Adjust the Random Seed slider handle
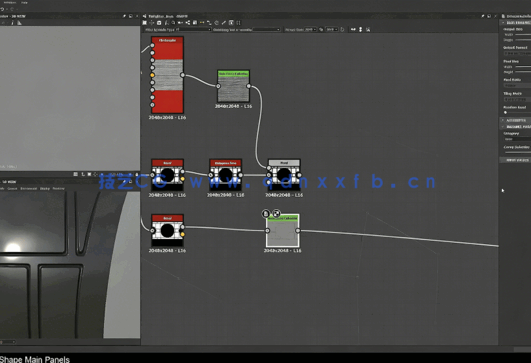The height and width of the screenshot is (363, 531). [506, 112]
